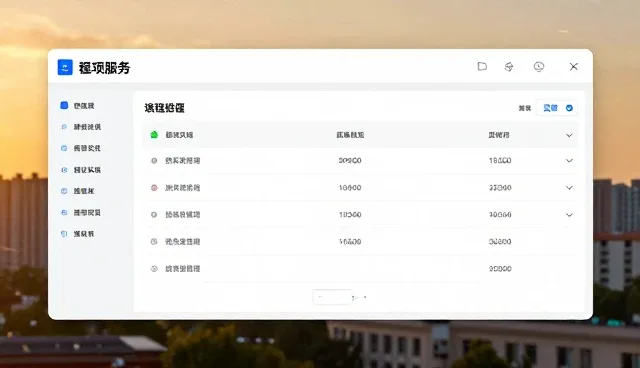Close the dialog with the X button
This screenshot has width=640, height=368.
pyautogui.click(x=573, y=67)
